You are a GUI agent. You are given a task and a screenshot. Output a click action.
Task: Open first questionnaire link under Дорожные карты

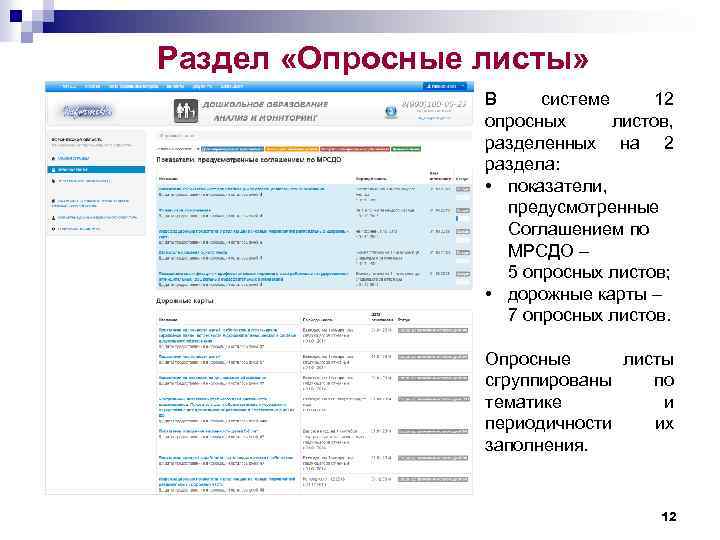227,335
